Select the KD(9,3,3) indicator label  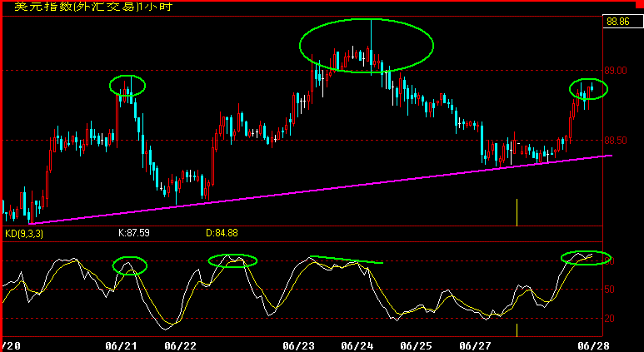tap(24, 234)
